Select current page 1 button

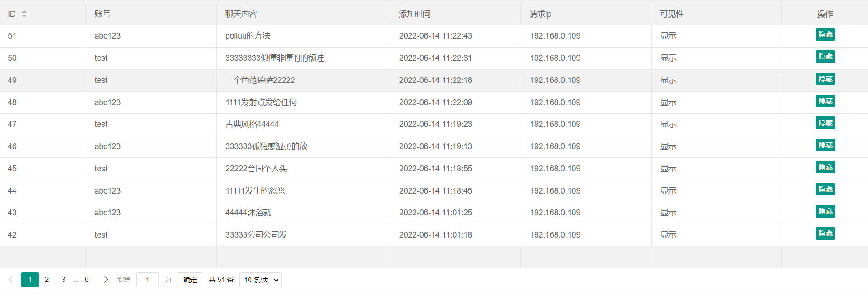pyautogui.click(x=30, y=280)
